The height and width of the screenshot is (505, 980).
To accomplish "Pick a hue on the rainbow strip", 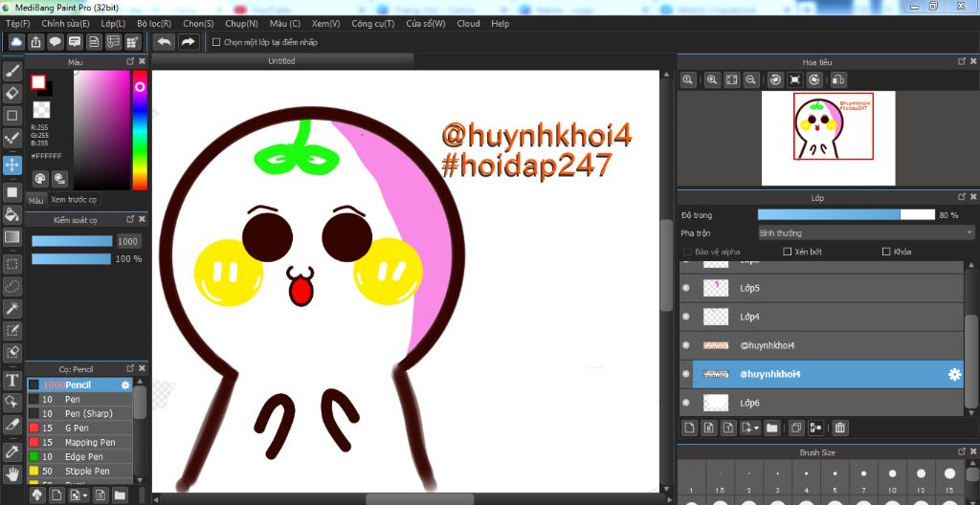I will pos(140,129).
